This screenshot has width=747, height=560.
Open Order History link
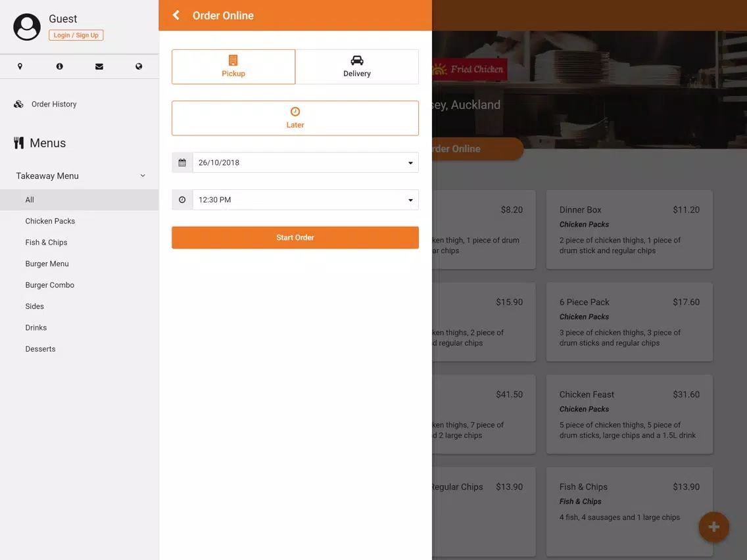(54, 104)
